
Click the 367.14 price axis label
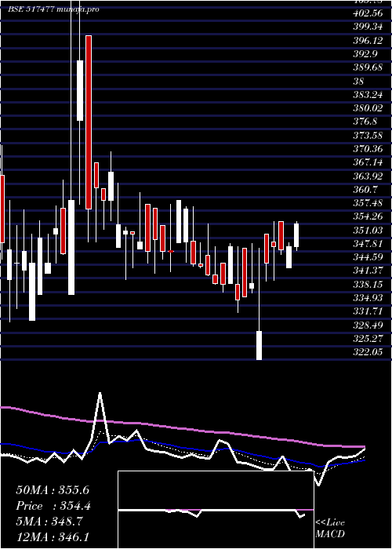click(x=368, y=163)
